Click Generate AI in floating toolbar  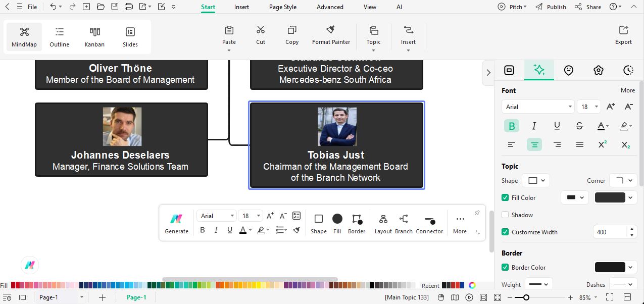(x=176, y=223)
